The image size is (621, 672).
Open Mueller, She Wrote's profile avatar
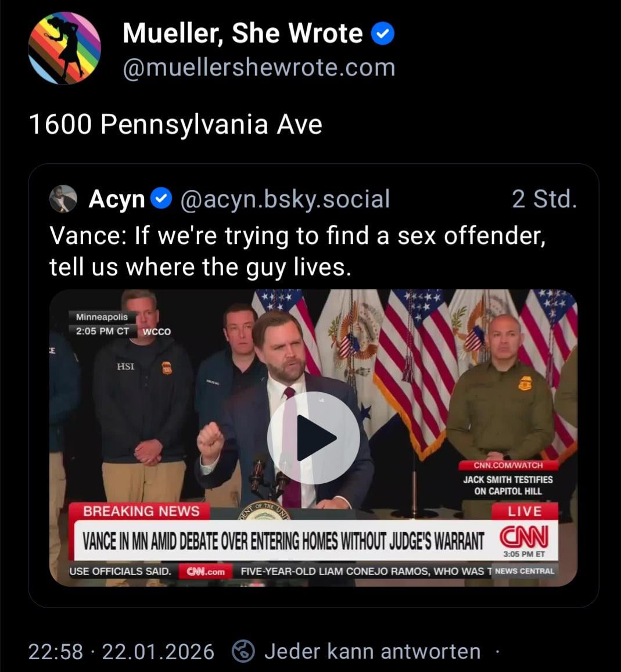coord(64,48)
